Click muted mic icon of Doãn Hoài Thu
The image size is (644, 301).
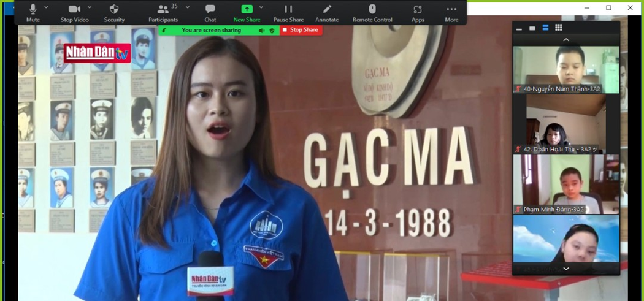(x=518, y=149)
